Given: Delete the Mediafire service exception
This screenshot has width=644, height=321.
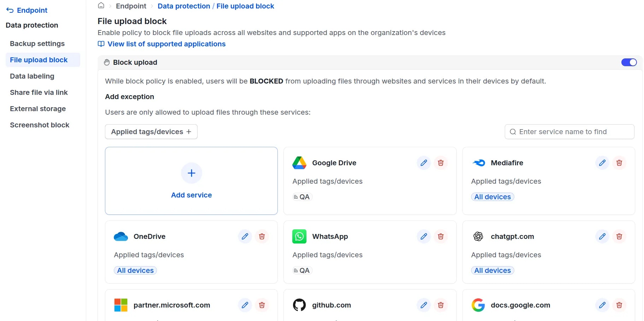Looking at the screenshot, I should pyautogui.click(x=619, y=163).
